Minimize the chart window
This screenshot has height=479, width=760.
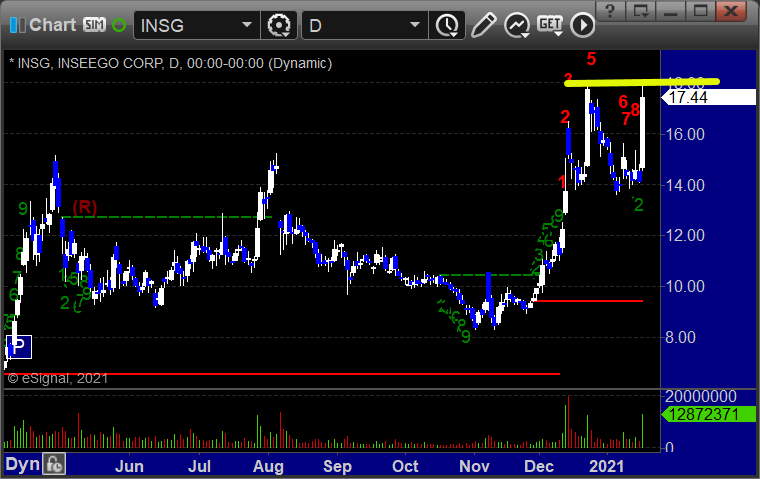pyautogui.click(x=670, y=10)
